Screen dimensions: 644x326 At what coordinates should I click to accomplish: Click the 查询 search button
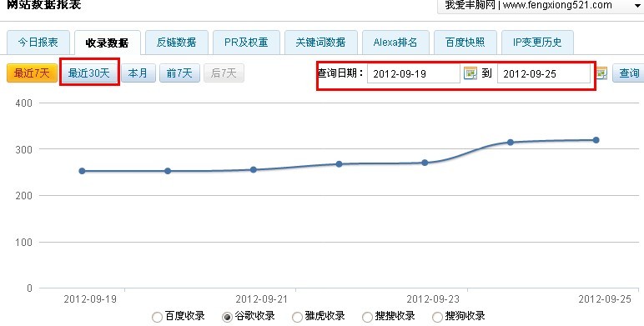[628, 73]
